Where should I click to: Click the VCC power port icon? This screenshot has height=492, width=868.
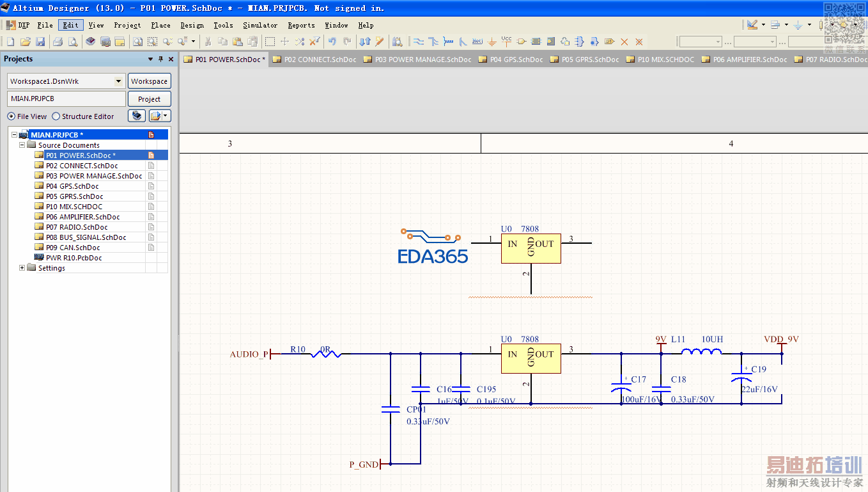click(x=506, y=42)
